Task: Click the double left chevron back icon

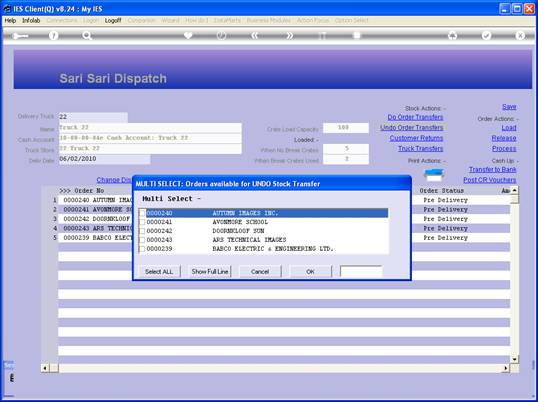Action: (254, 35)
